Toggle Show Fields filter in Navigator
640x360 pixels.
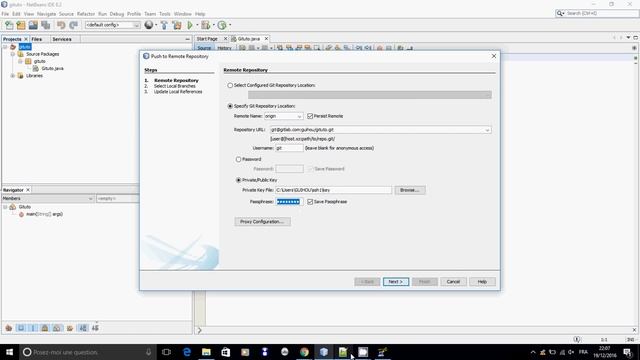click(21, 328)
